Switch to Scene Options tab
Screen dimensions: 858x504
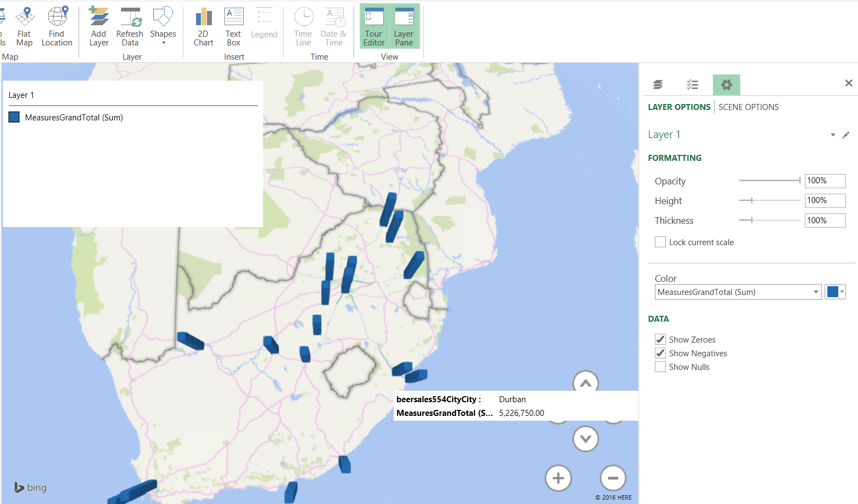click(x=748, y=107)
